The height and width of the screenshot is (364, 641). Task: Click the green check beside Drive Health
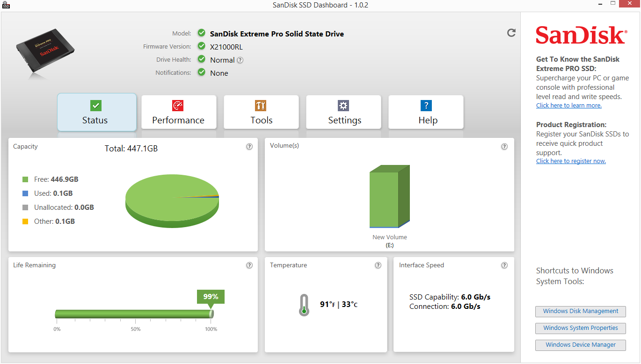point(202,59)
